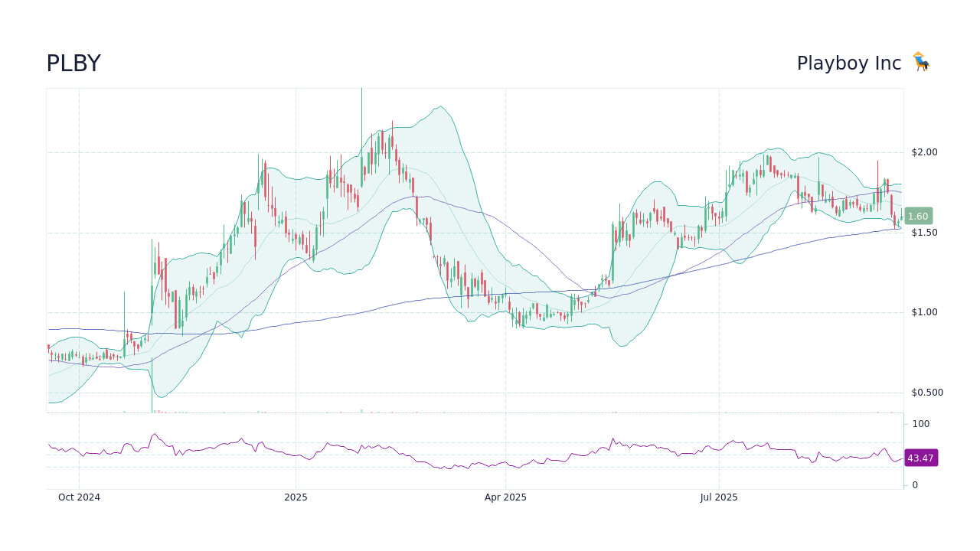
Task: Click the Playboy Inc company name
Action: point(849,63)
